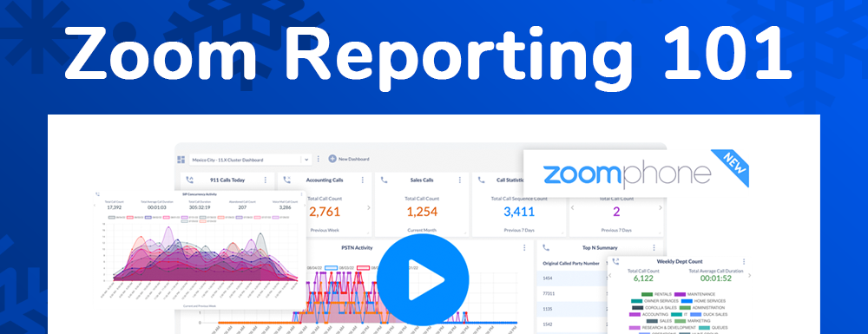Image resolution: width=868 pixels, height=334 pixels.
Task: Select the 1454 called party row
Action: coord(573,278)
